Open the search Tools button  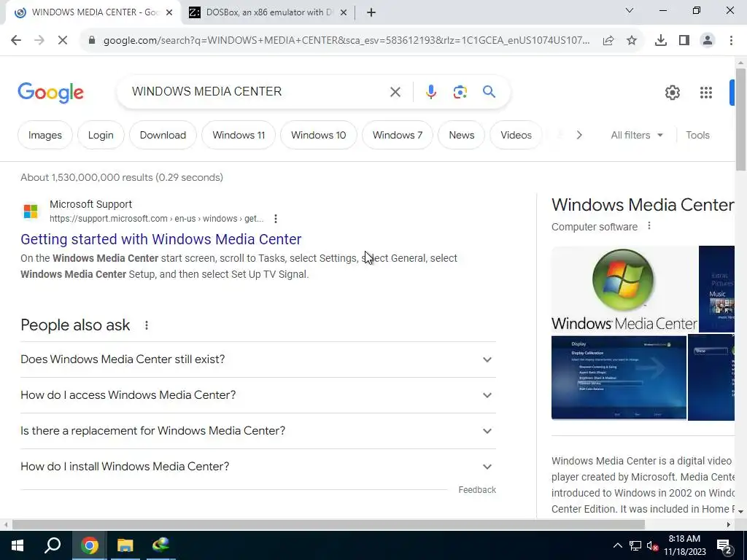tap(697, 135)
